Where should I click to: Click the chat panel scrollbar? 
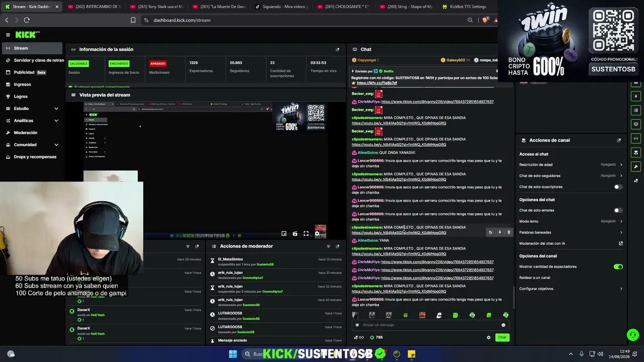pos(514,297)
